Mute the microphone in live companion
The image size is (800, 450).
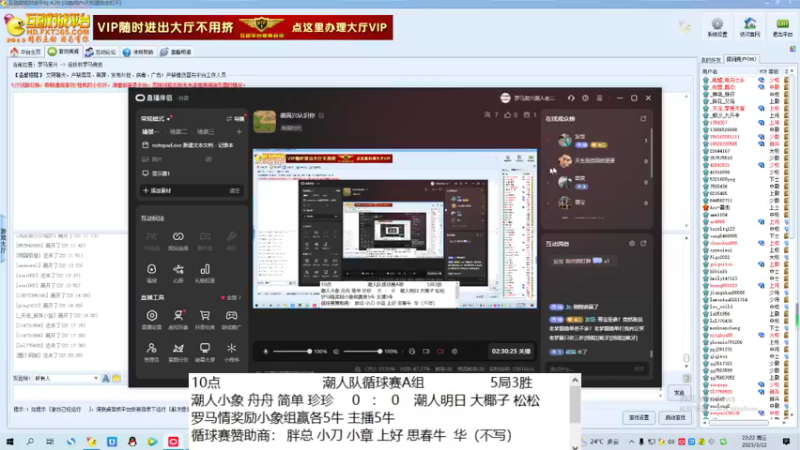[x=265, y=351]
